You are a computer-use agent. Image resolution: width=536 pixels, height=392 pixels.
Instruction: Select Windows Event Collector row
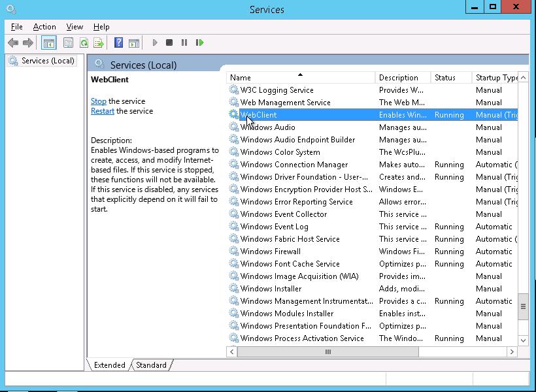point(373,214)
